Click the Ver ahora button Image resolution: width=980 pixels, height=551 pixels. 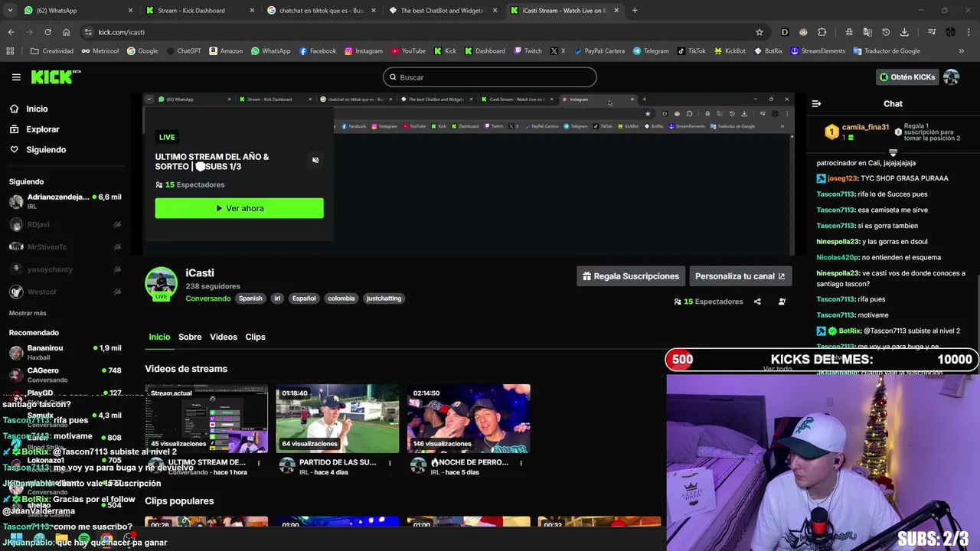click(x=239, y=208)
